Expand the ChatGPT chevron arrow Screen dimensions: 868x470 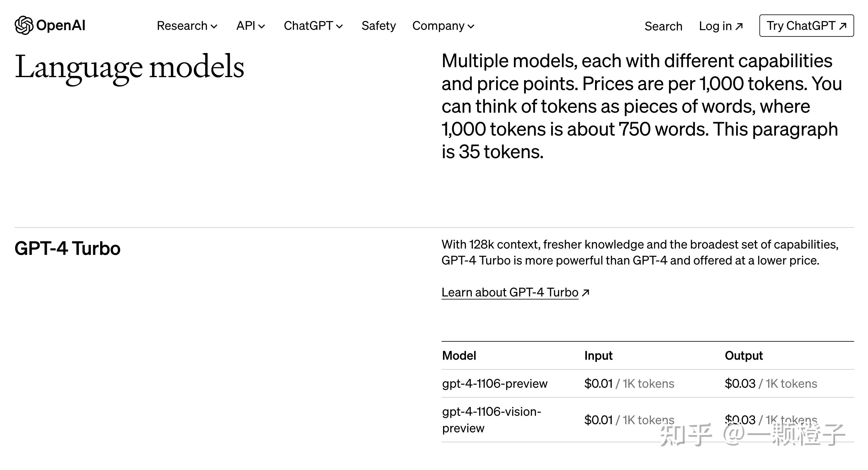(x=340, y=26)
